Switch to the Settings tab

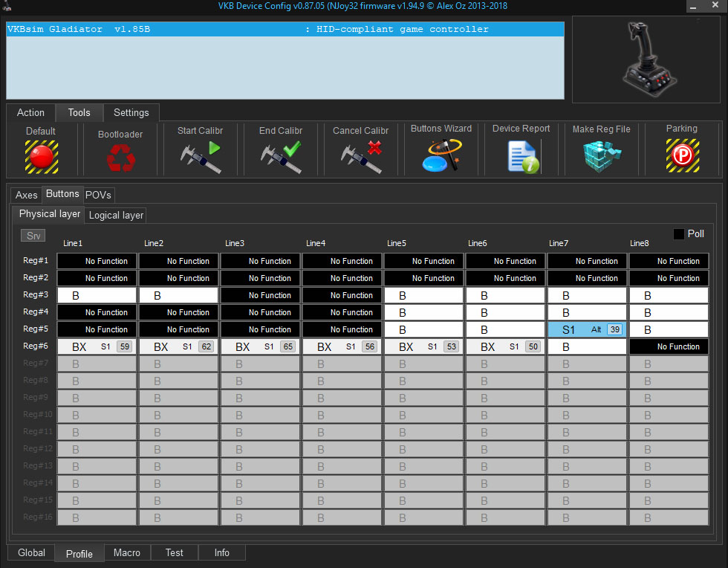[131, 113]
